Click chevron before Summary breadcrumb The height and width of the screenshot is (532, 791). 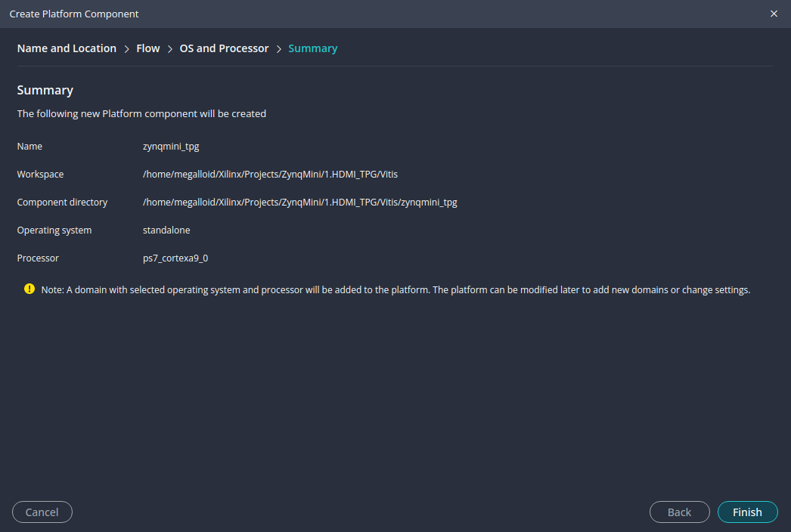279,48
